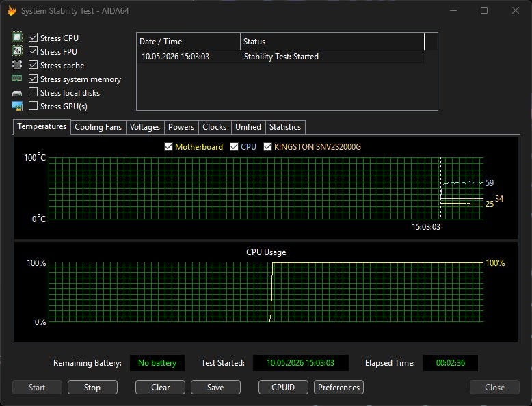Uncheck the Stress FPU checkbox
Viewport: 532px width, 406px height.
pyautogui.click(x=33, y=51)
